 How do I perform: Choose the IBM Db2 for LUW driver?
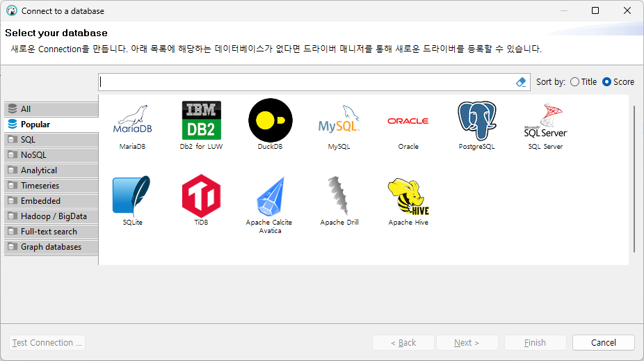(x=201, y=120)
